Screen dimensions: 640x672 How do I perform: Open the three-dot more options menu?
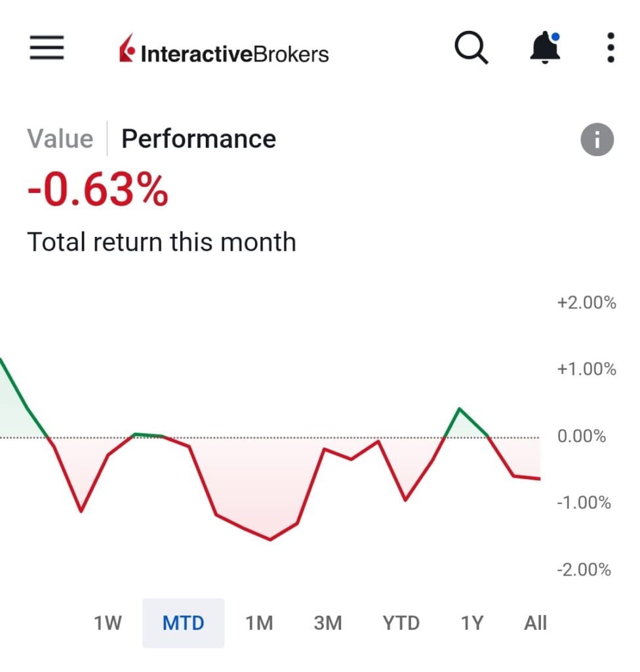(x=610, y=48)
